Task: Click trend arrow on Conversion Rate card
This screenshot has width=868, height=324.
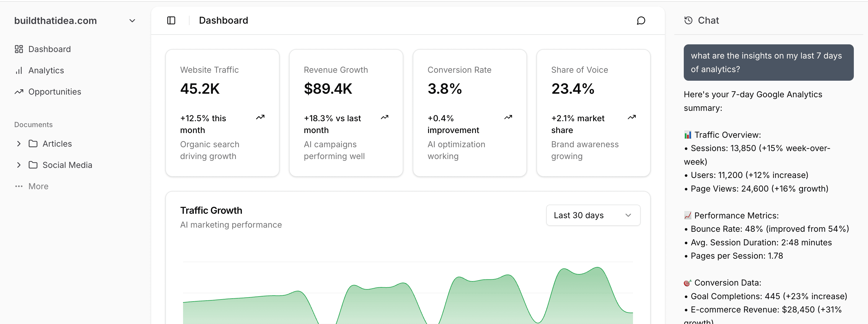Action: click(x=508, y=117)
